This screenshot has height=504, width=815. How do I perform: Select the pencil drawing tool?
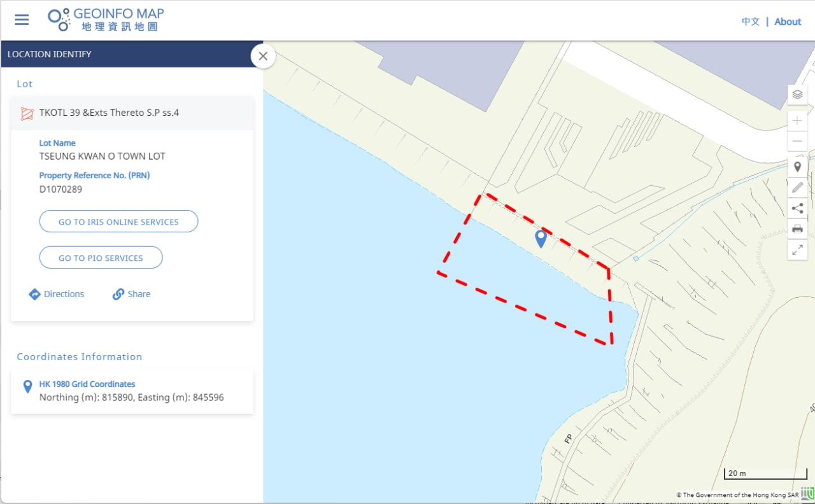point(797,188)
